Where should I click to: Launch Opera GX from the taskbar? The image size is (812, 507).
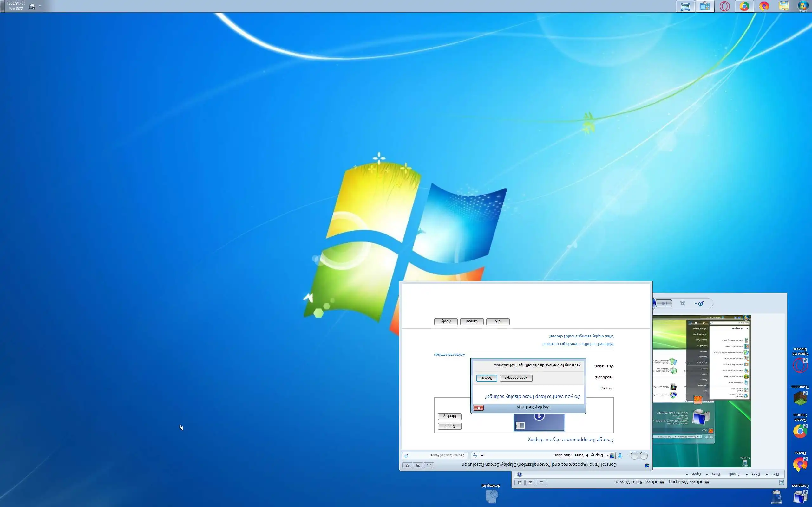[x=724, y=6]
